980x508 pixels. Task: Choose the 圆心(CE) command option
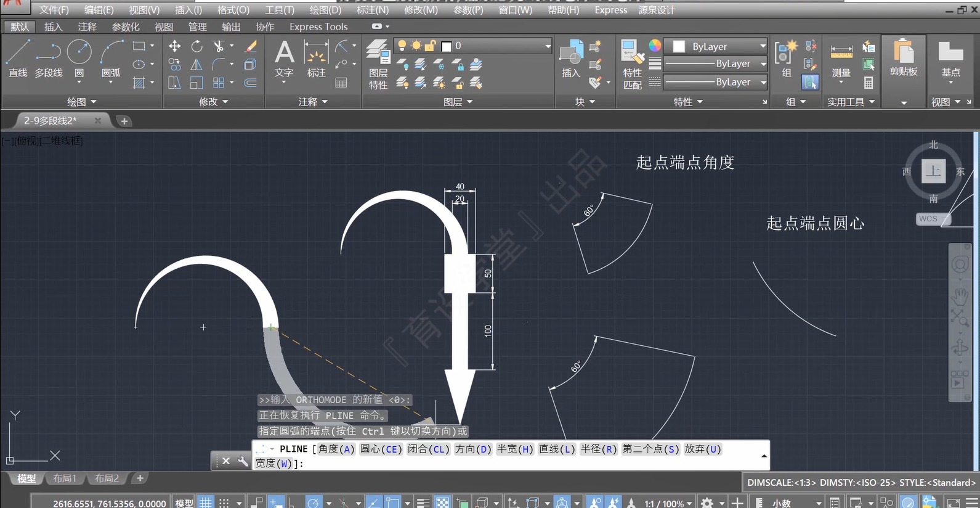point(381,449)
